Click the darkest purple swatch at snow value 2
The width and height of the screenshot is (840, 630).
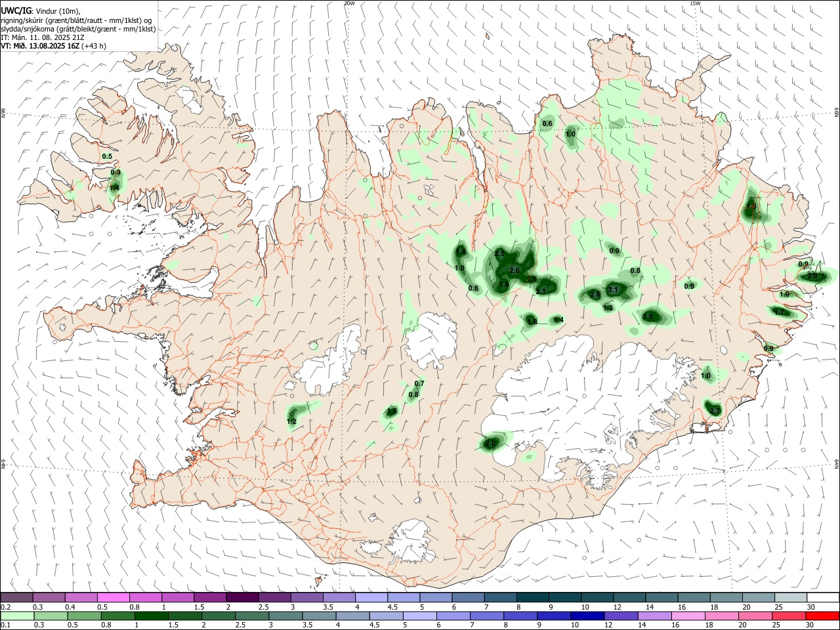pyautogui.click(x=242, y=597)
